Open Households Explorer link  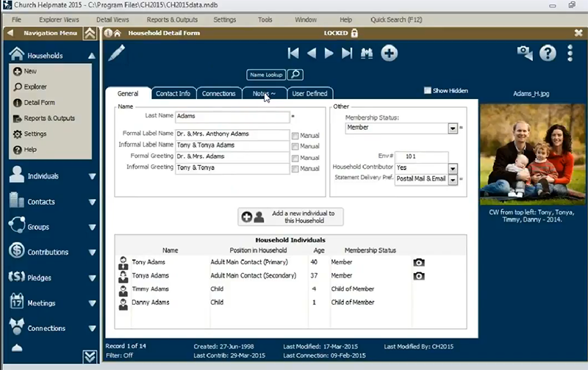(x=30, y=87)
